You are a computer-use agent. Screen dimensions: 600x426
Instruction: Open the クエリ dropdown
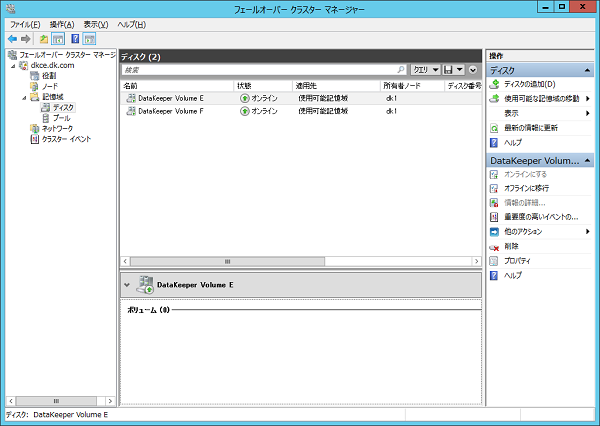(426, 70)
